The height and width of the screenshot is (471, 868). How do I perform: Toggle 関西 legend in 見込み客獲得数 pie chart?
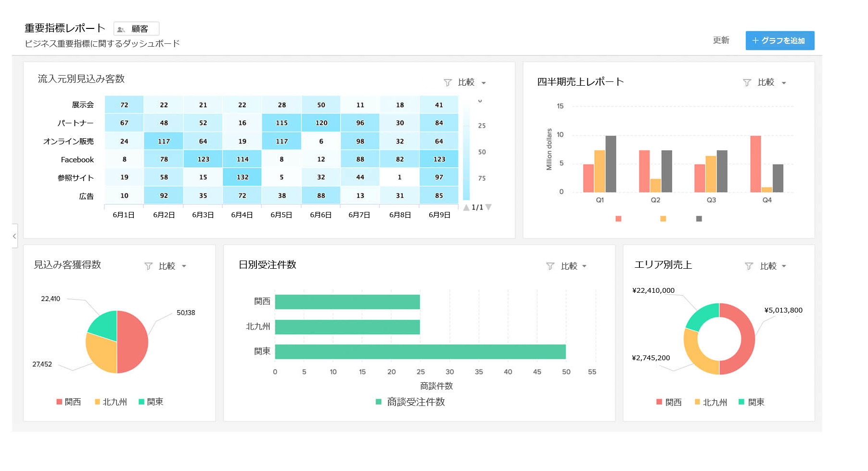tap(69, 402)
